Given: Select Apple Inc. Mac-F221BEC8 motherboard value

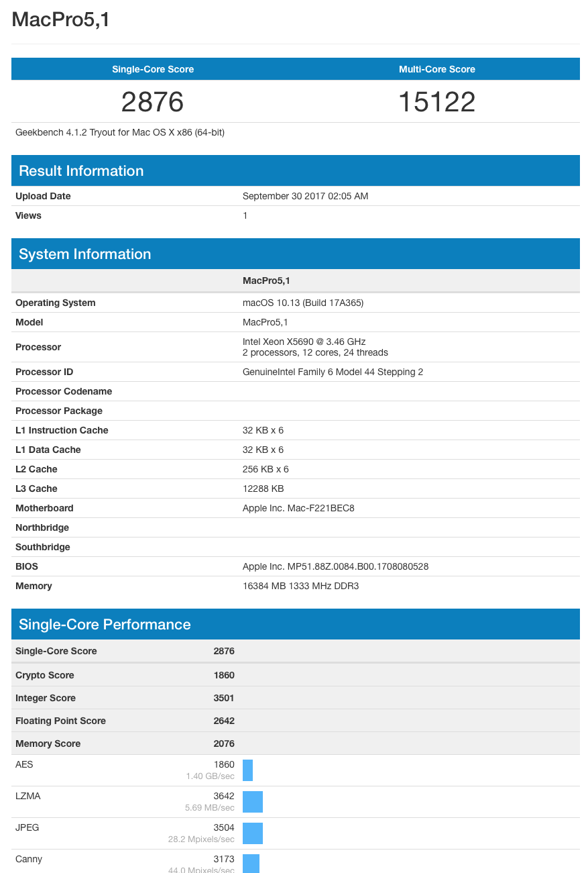Looking at the screenshot, I should 298,508.
